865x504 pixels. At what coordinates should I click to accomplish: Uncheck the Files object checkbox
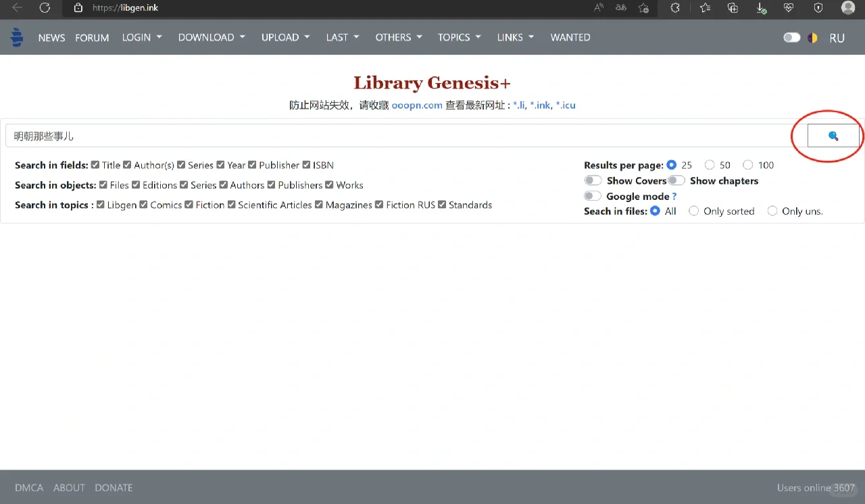click(x=103, y=184)
